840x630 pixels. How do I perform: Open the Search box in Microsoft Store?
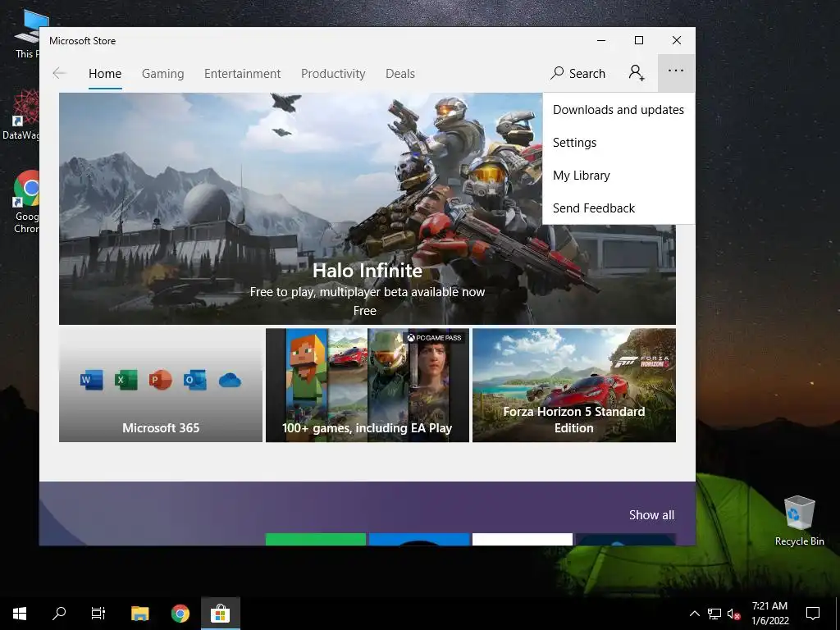578,73
